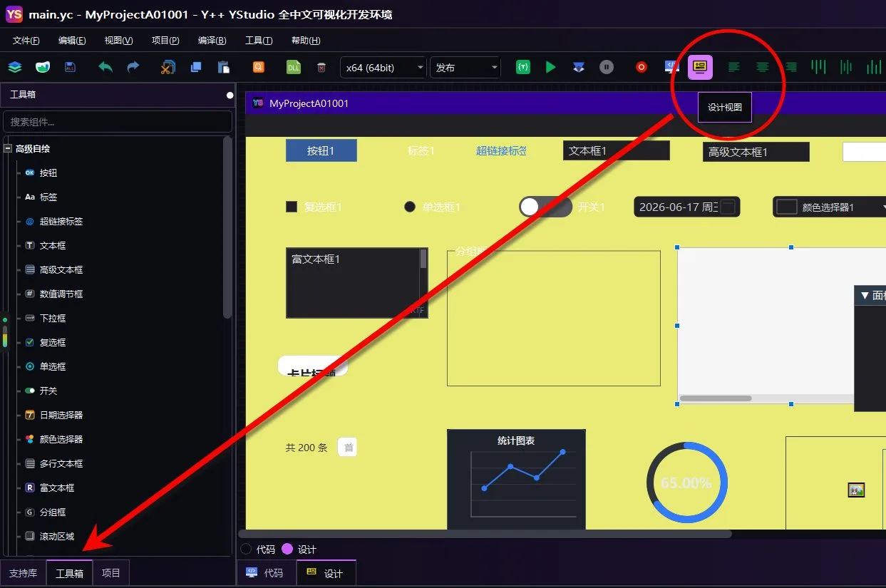Collapse the 高级自绘 toolbox category
The height and width of the screenshot is (588, 886).
point(8,149)
